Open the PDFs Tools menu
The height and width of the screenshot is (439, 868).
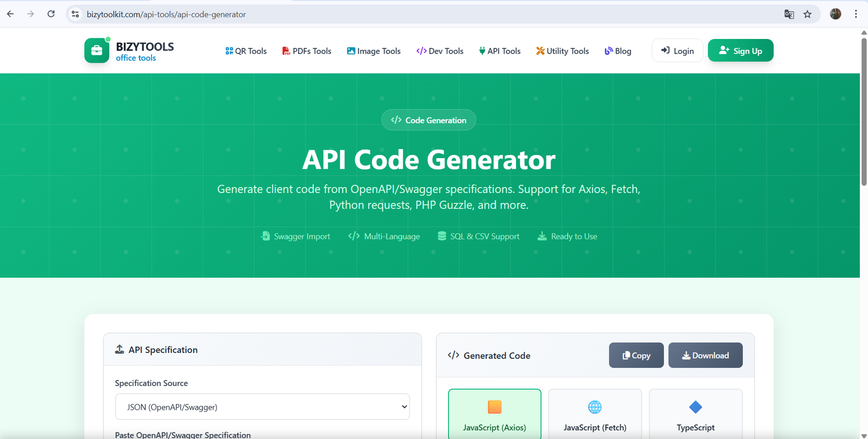(x=307, y=51)
